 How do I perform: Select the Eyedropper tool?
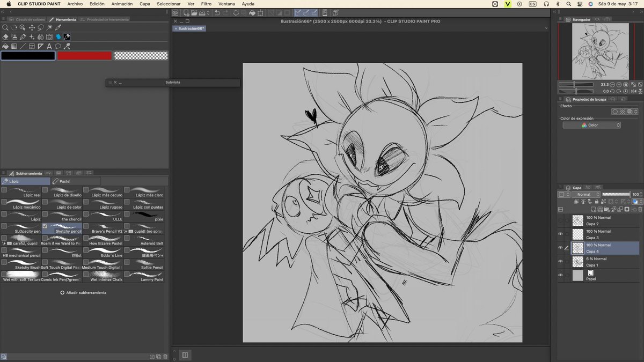click(x=58, y=27)
